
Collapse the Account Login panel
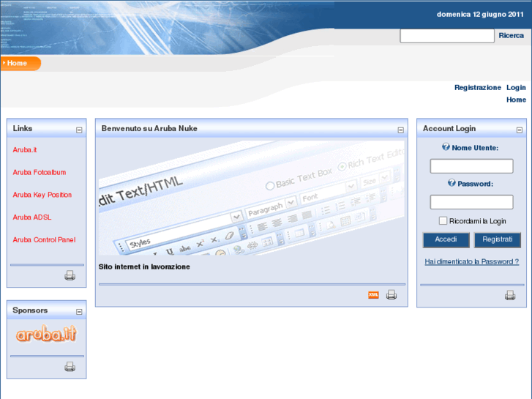pos(520,130)
